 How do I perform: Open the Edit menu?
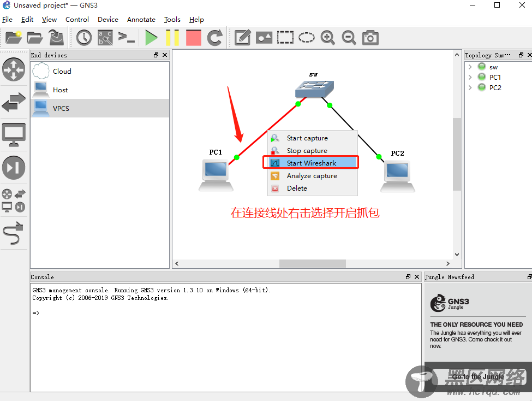point(27,19)
